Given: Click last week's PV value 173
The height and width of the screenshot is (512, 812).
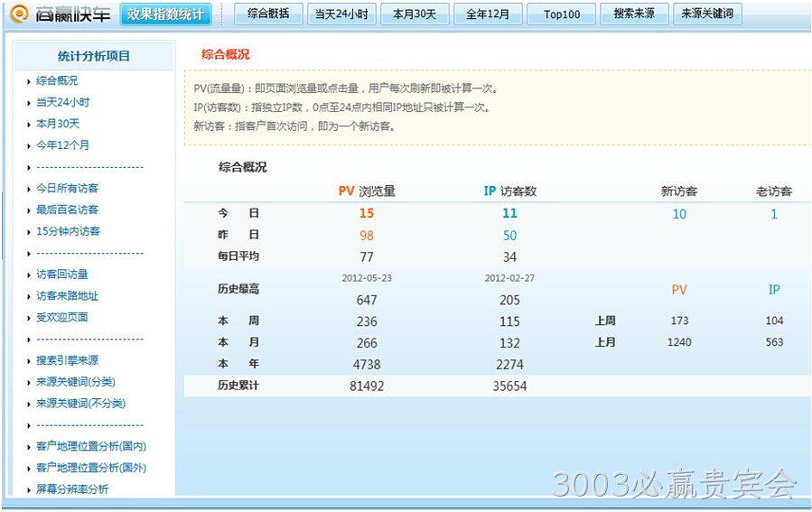Looking at the screenshot, I should [x=679, y=321].
